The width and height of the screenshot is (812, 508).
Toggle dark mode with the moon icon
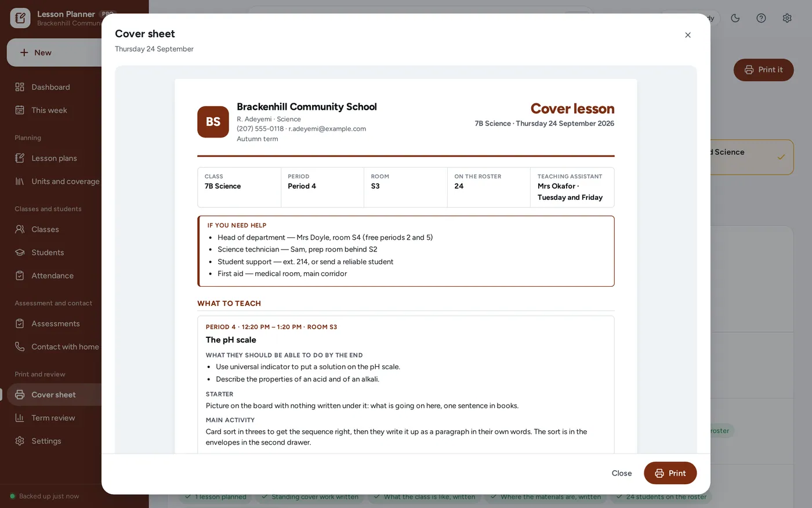tap(735, 18)
